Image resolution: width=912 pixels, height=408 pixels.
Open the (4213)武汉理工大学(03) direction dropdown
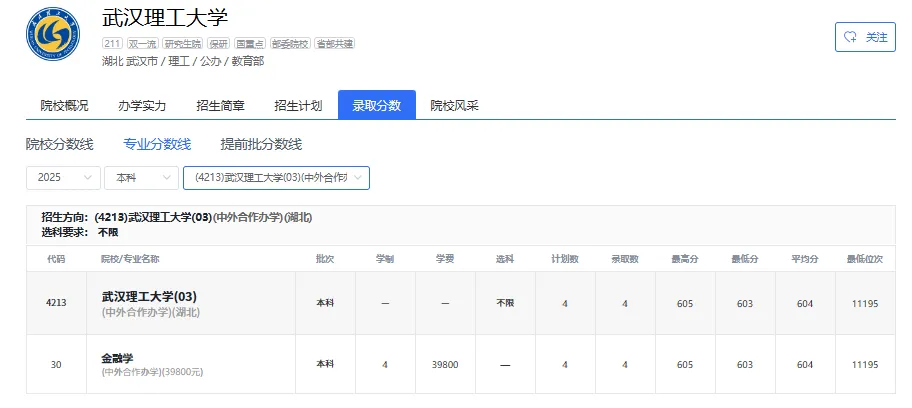tap(276, 178)
